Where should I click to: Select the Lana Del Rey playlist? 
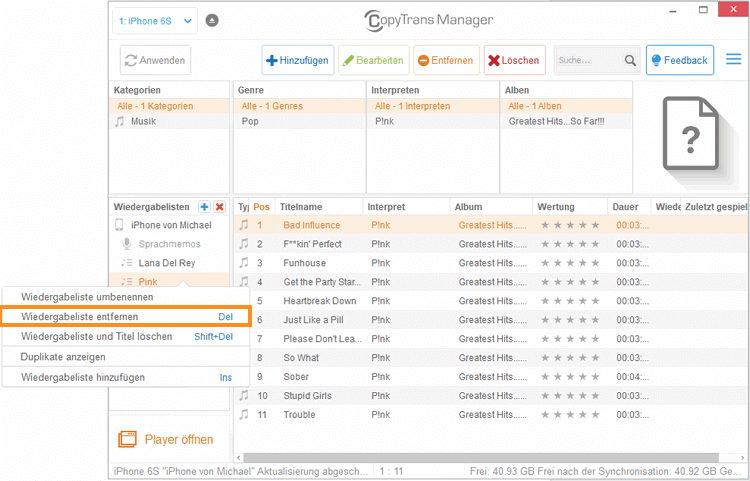tap(169, 263)
